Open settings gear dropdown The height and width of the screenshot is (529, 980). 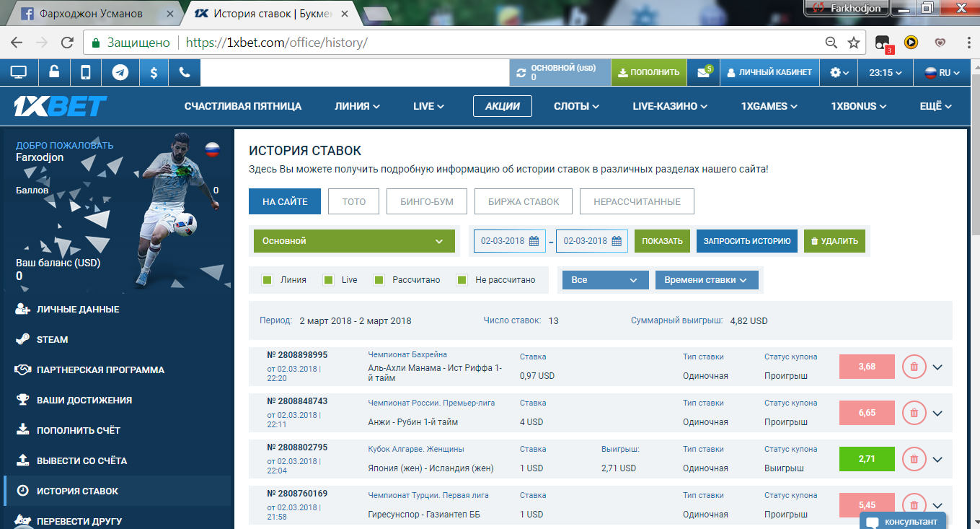(840, 72)
